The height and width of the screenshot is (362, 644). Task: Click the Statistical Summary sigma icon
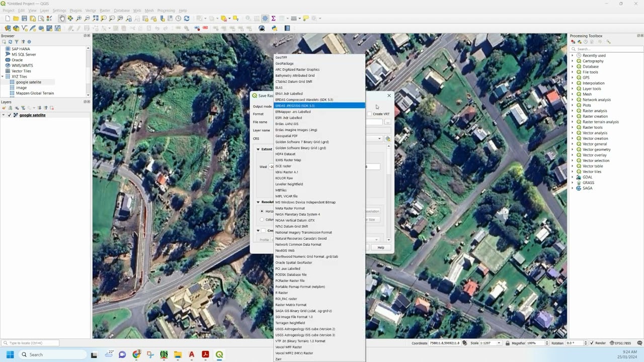coord(273,19)
